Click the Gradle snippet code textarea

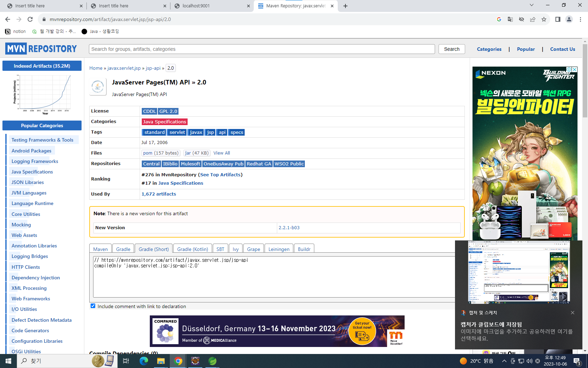(274, 277)
